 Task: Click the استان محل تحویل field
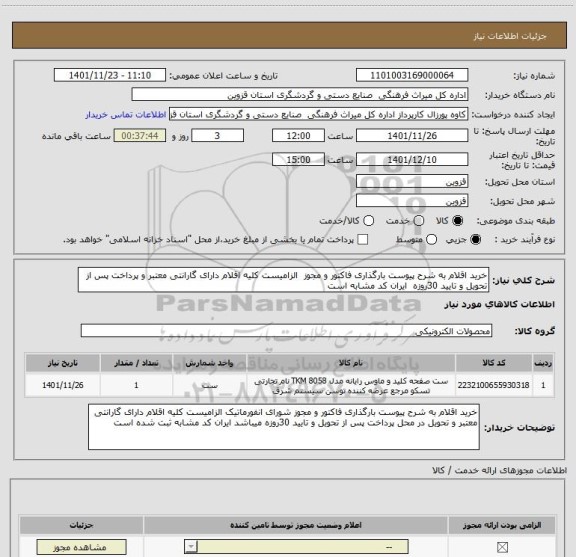pyautogui.click(x=412, y=181)
